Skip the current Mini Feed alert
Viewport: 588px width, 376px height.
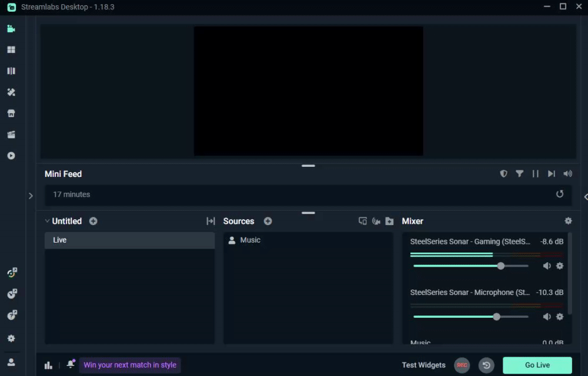552,174
